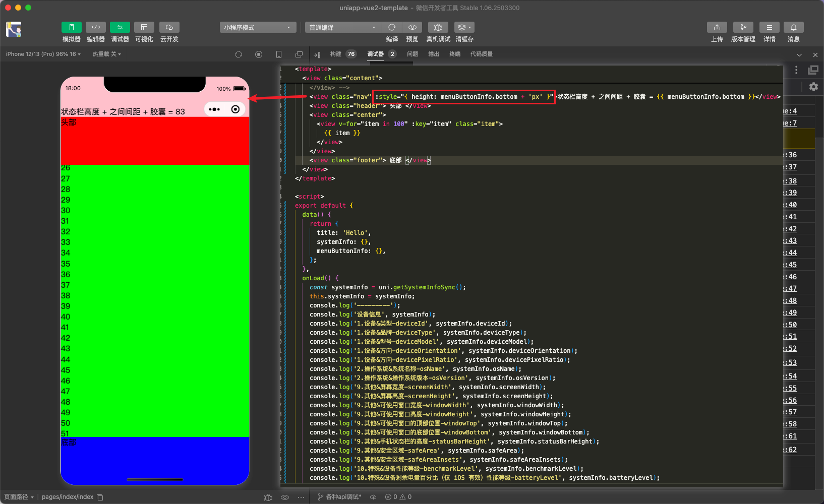The image size is (824, 504).
Task: Click the collapse-panel arrow icon beside 构建
Action: (x=317, y=54)
